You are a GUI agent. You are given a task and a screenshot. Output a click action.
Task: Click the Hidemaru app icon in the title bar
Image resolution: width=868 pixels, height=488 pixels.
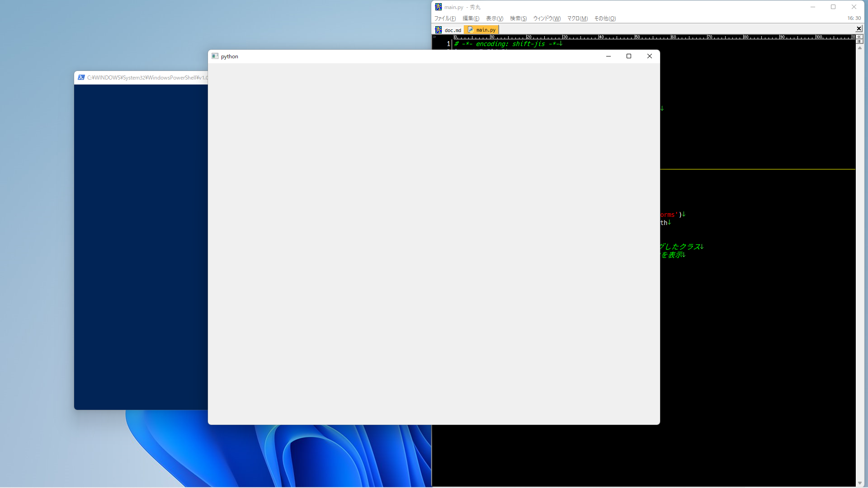(x=438, y=7)
